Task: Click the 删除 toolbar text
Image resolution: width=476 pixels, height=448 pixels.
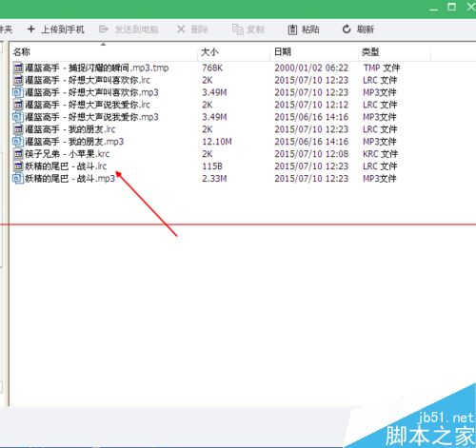Action: [x=199, y=29]
